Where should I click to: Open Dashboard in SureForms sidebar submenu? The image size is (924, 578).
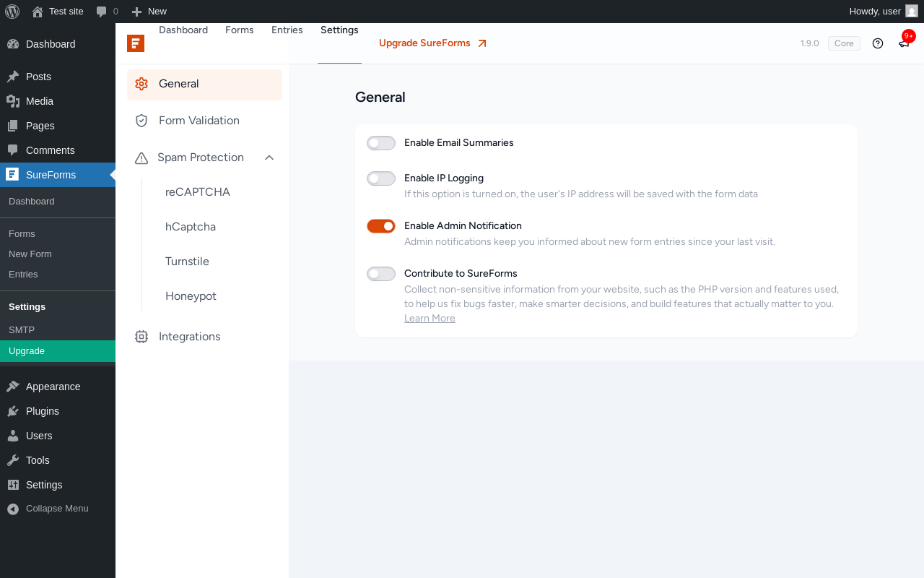(32, 202)
